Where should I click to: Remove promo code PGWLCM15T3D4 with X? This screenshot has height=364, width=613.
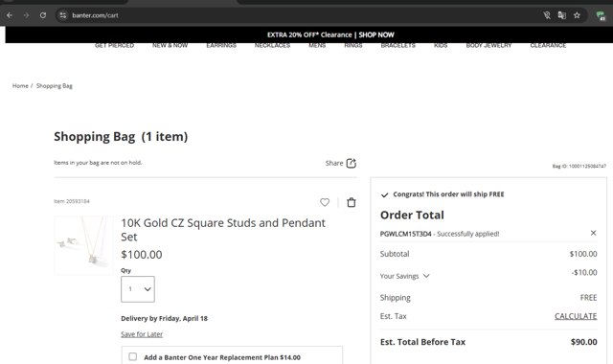(593, 233)
